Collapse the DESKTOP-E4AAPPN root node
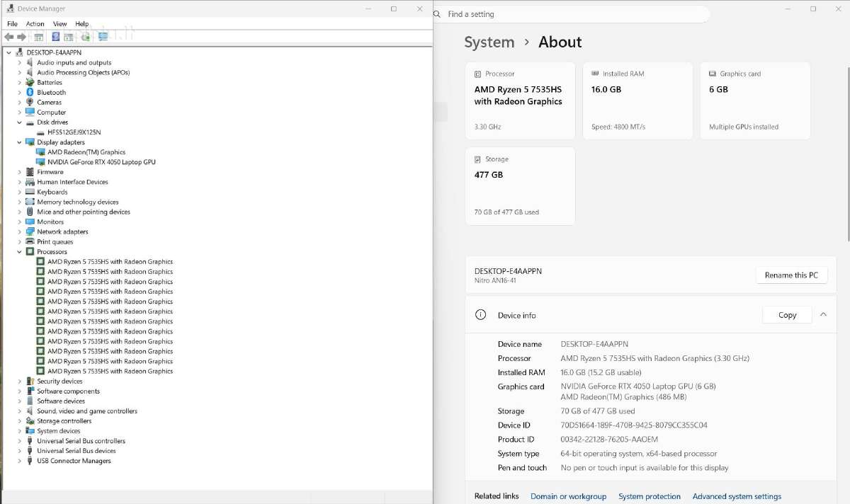Viewport: 850px width, 504px height. pos(8,52)
